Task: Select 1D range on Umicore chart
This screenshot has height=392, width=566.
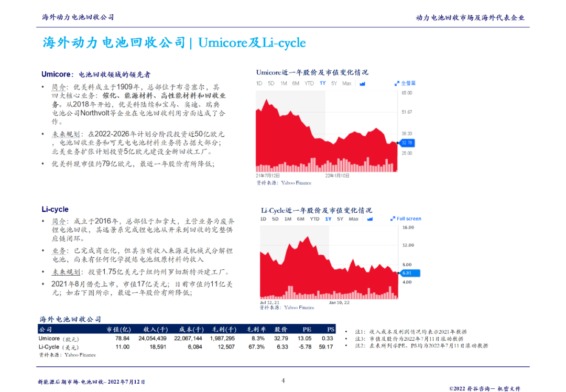Action: click(259, 83)
